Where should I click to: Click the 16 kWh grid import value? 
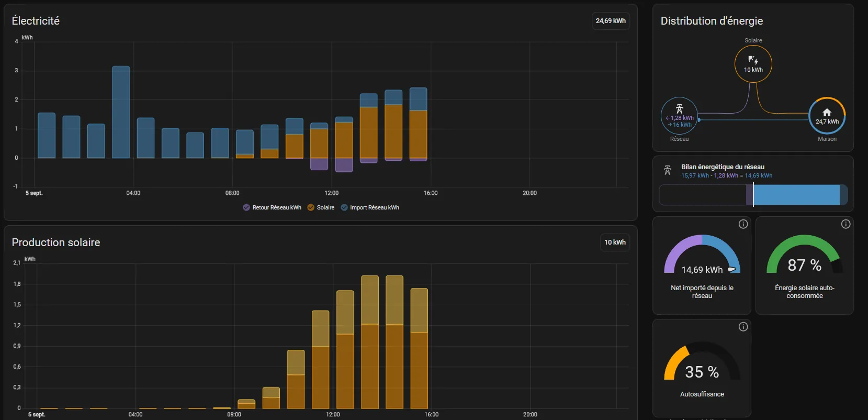point(680,125)
